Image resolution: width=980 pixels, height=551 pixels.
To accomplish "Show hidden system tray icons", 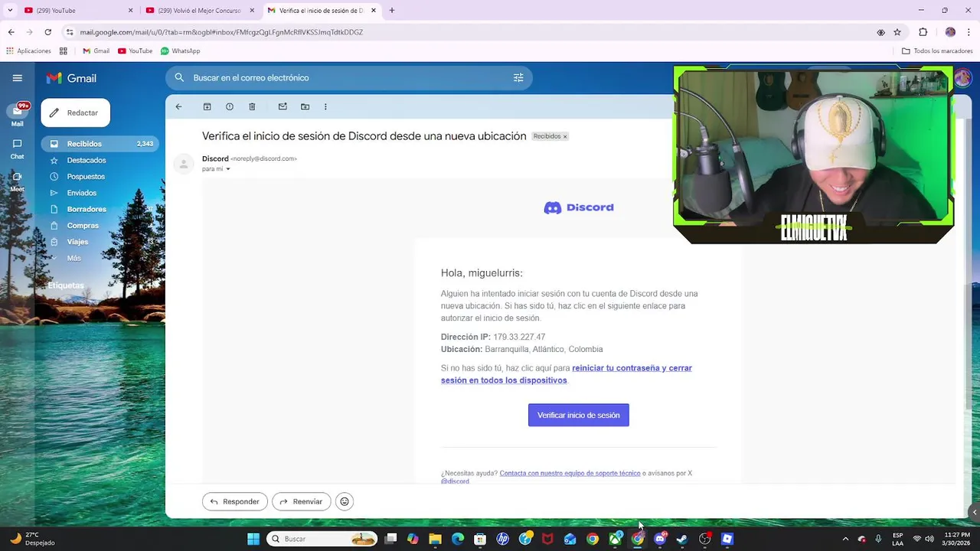I will (x=845, y=539).
